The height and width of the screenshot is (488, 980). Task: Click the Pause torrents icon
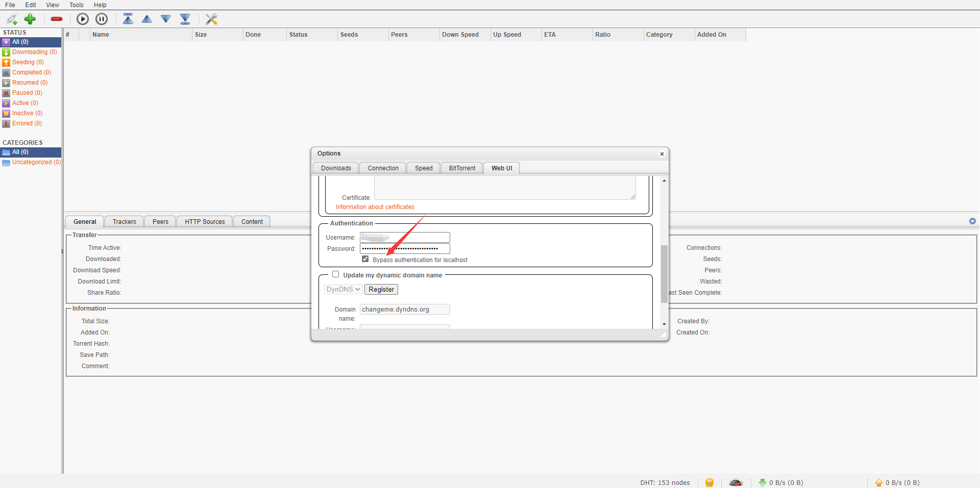coord(101,19)
